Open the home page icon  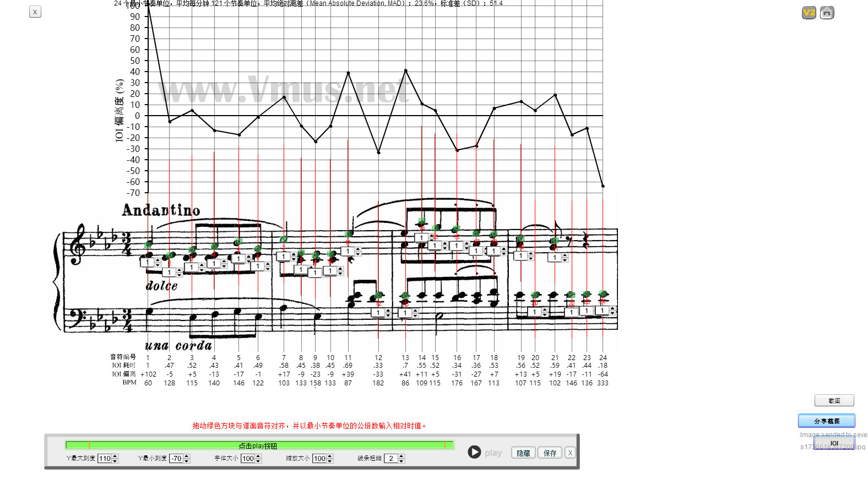(x=827, y=13)
